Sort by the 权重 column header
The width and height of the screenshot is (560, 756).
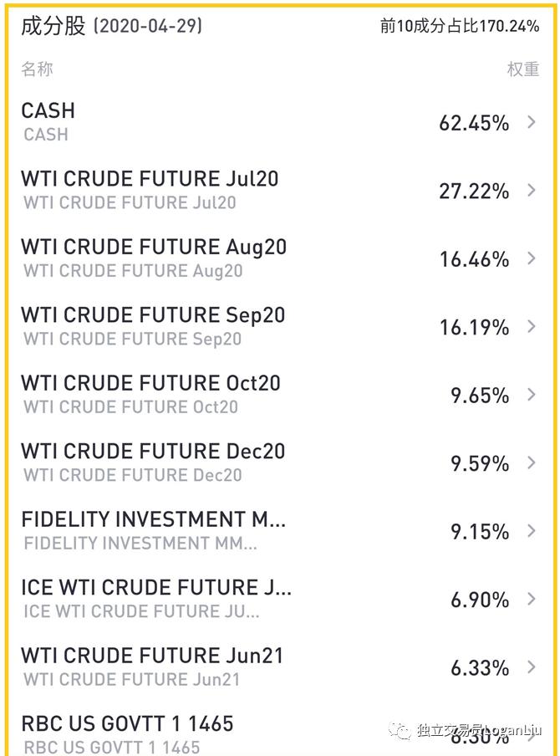[523, 69]
